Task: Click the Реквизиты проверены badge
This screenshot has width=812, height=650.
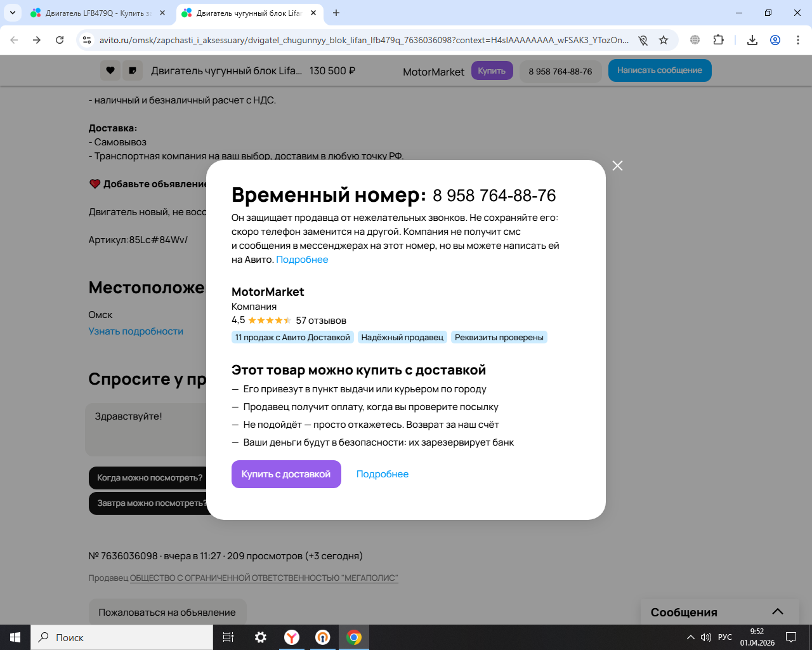Action: [499, 337]
